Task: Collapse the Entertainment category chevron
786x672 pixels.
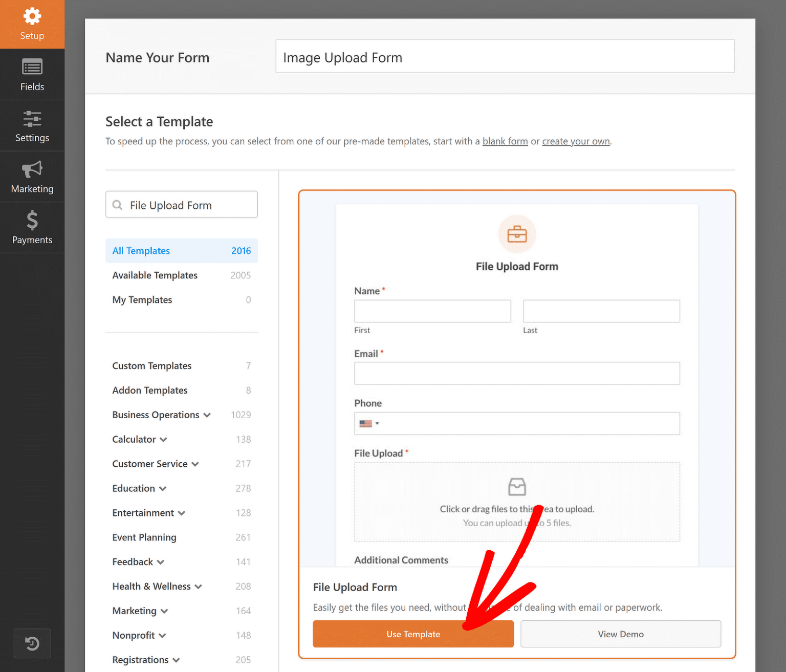Action: [182, 513]
